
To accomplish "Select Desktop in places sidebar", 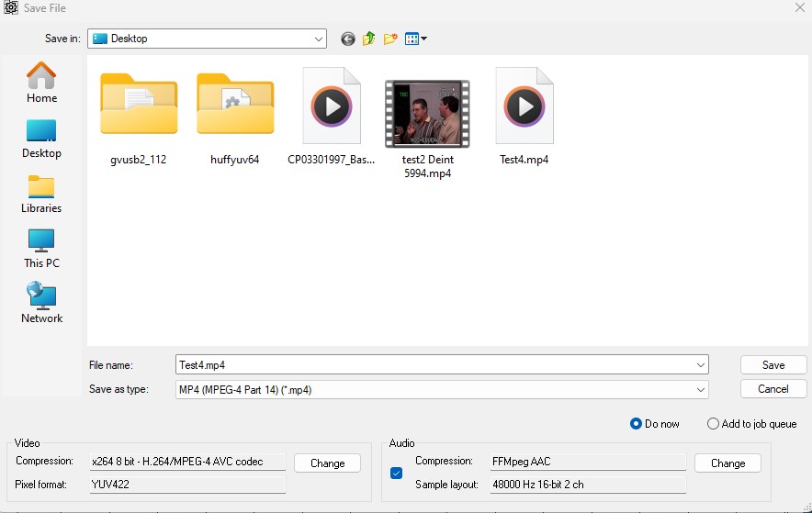I will click(41, 139).
